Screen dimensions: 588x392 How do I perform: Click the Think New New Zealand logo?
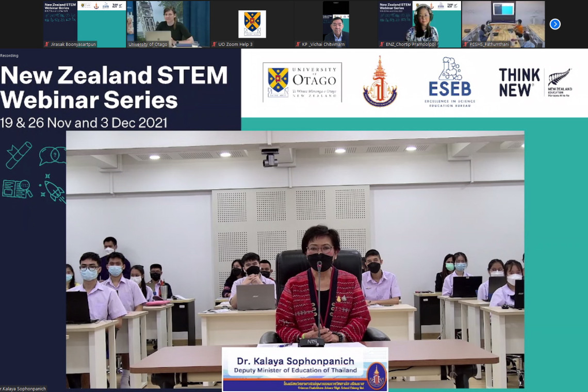[535, 83]
